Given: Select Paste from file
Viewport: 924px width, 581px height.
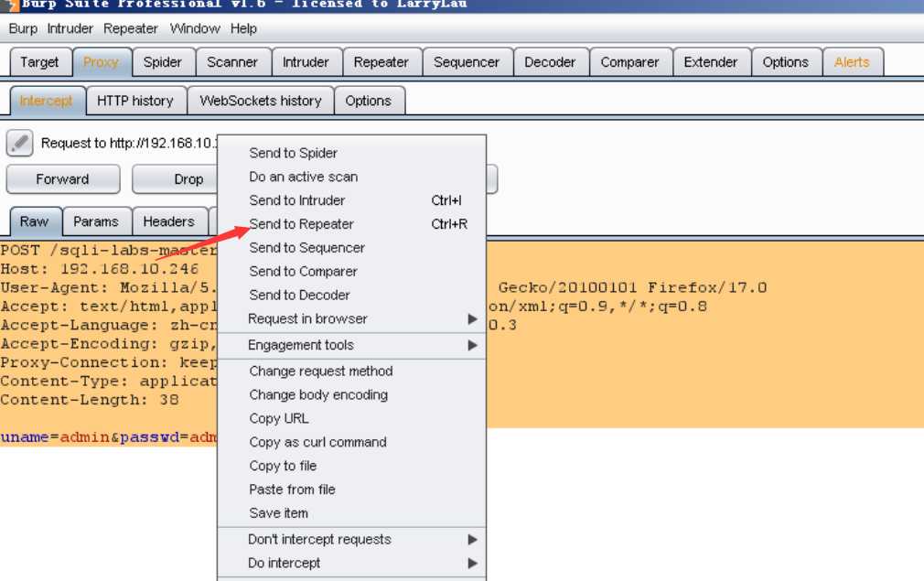Looking at the screenshot, I should tap(352, 490).
